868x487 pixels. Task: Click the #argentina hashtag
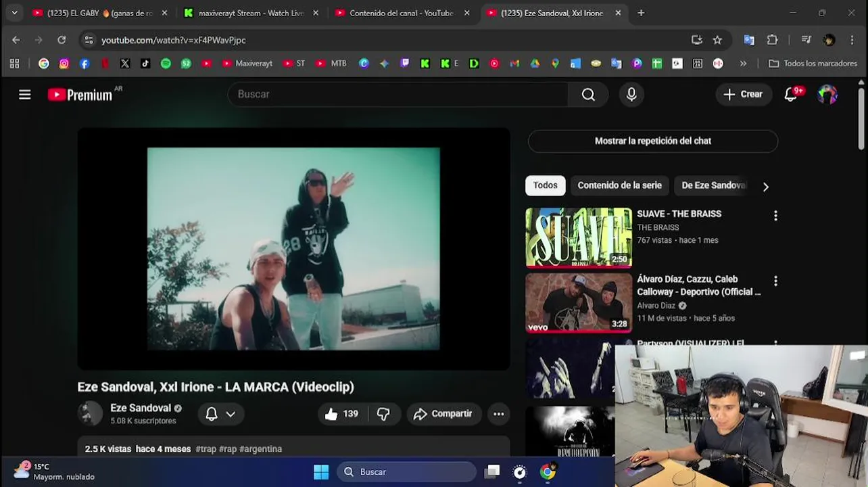coord(261,449)
